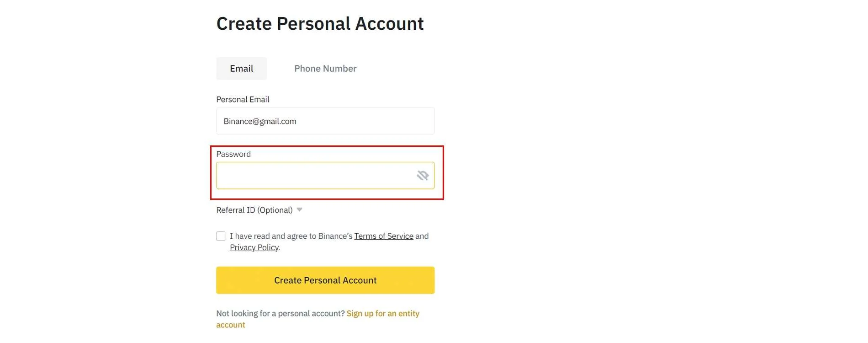The image size is (868, 343).
Task: Click the Personal Email field label
Action: [243, 100]
